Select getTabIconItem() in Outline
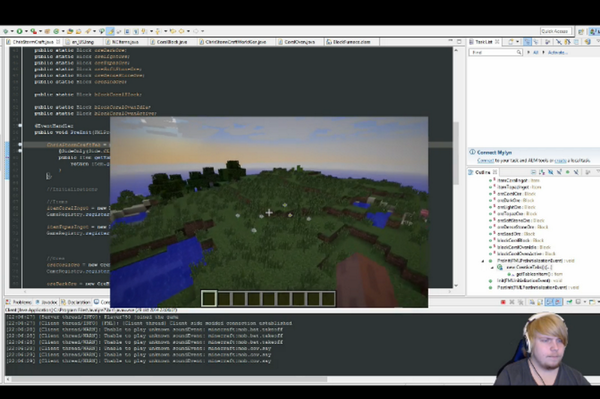 coord(539,274)
